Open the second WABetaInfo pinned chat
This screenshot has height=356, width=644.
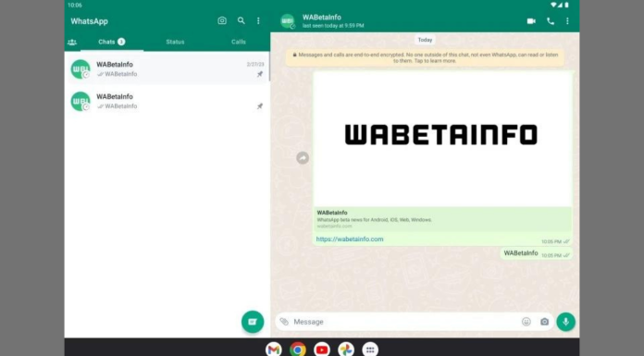pos(167,101)
